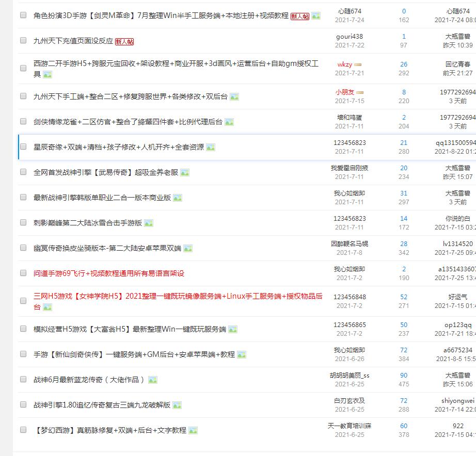This screenshot has height=456, width=476.
Task: Tick the checkbox for 问道手游69飞行 thread
Action: 23,273
